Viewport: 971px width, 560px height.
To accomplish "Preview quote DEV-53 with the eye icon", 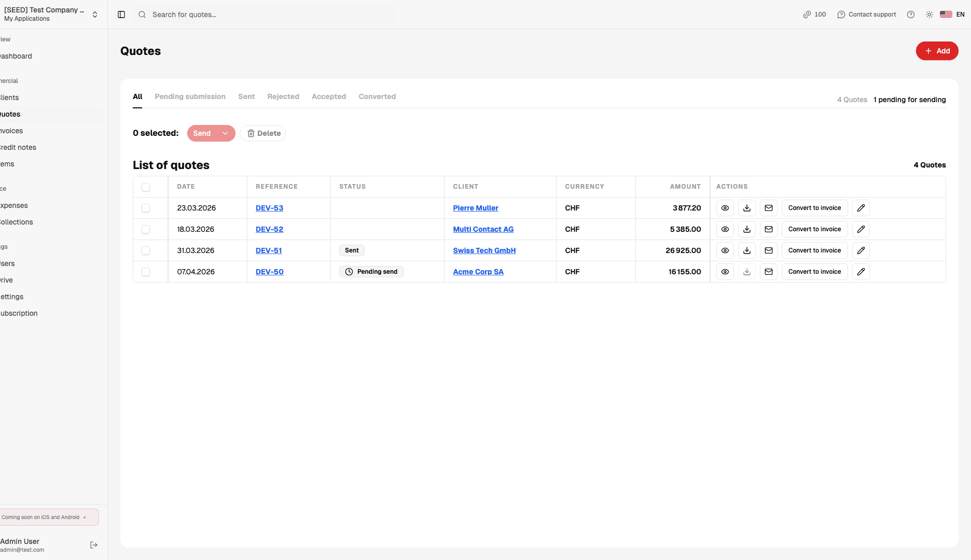I will click(x=725, y=207).
